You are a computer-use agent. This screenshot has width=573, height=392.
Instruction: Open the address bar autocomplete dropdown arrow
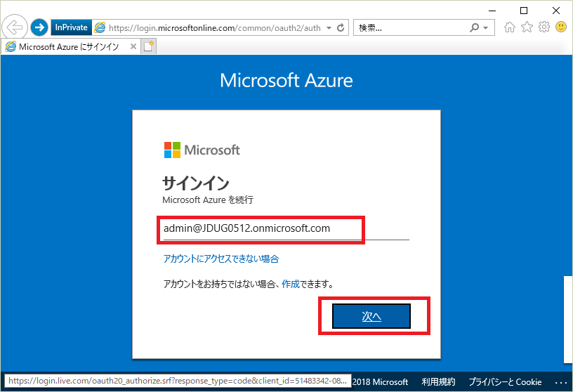coord(329,28)
